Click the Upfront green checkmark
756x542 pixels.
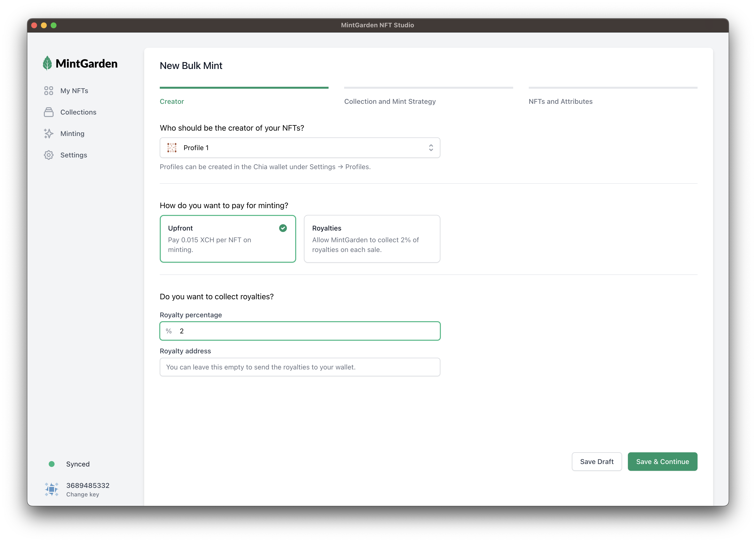[283, 228]
